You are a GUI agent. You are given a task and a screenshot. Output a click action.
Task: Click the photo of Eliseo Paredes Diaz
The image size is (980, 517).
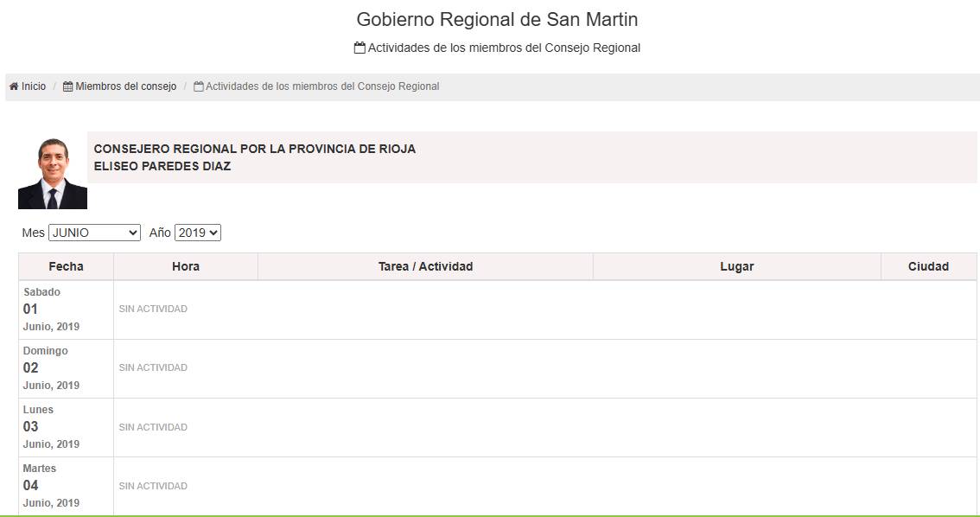click(x=53, y=173)
